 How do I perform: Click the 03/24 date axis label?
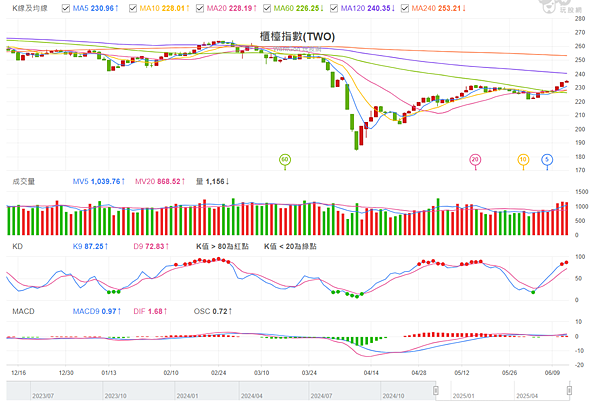[x=309, y=372]
